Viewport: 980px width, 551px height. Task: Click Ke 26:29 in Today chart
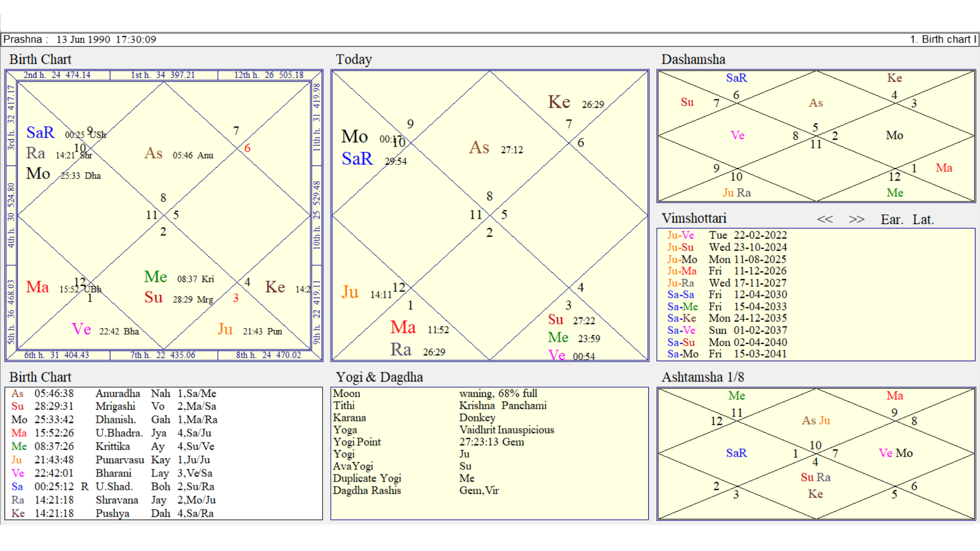tap(576, 103)
